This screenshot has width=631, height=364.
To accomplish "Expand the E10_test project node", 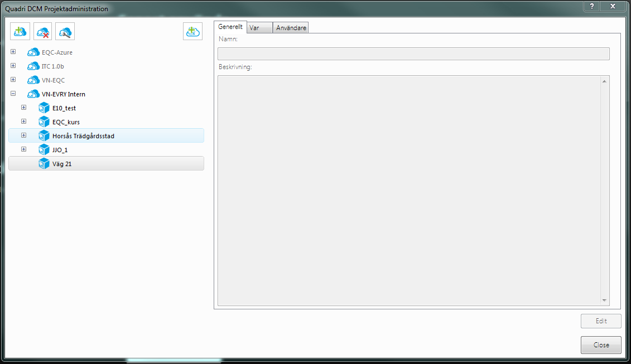I will pyautogui.click(x=24, y=108).
